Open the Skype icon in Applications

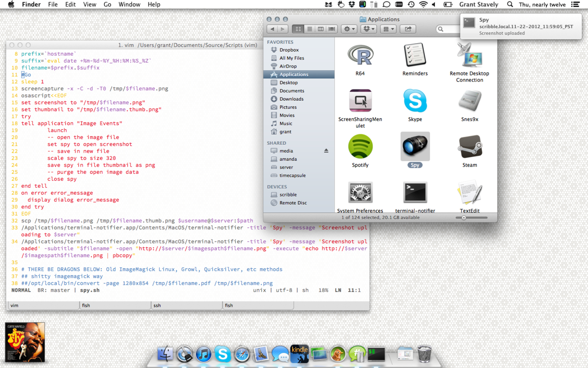click(415, 101)
